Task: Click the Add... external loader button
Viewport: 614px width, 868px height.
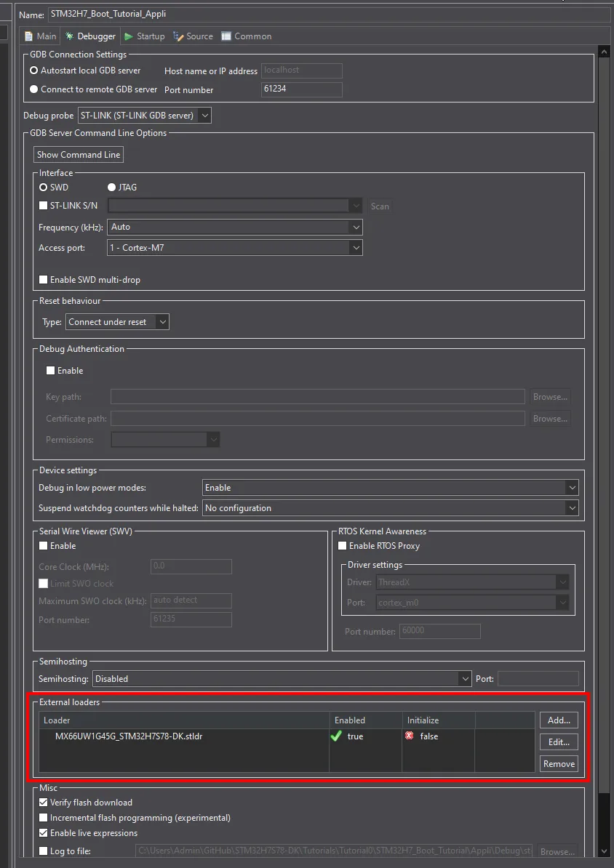Action: pyautogui.click(x=559, y=720)
